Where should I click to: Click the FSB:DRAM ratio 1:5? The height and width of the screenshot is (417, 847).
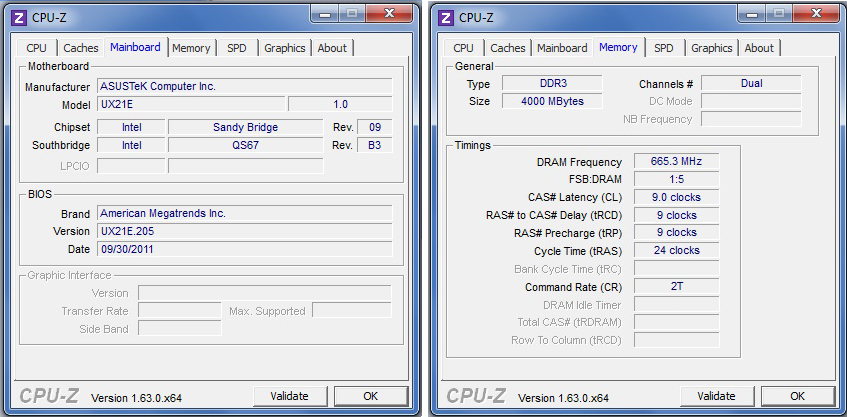coord(676,179)
